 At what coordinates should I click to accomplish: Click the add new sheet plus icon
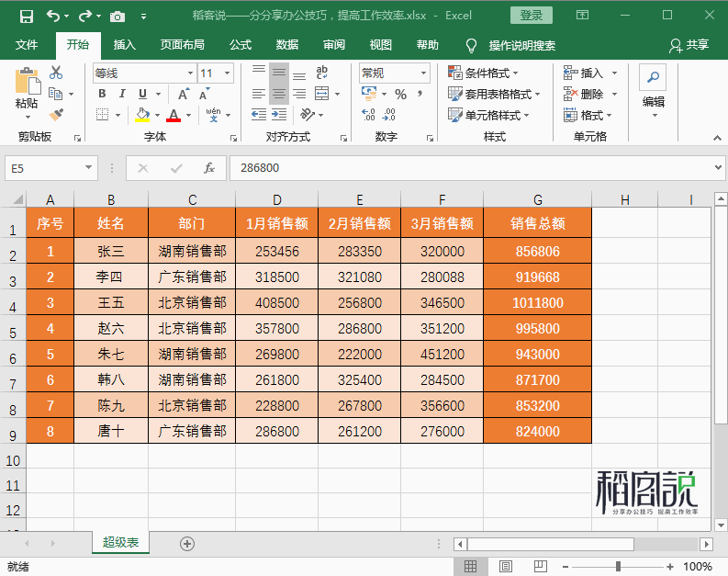pos(187,544)
